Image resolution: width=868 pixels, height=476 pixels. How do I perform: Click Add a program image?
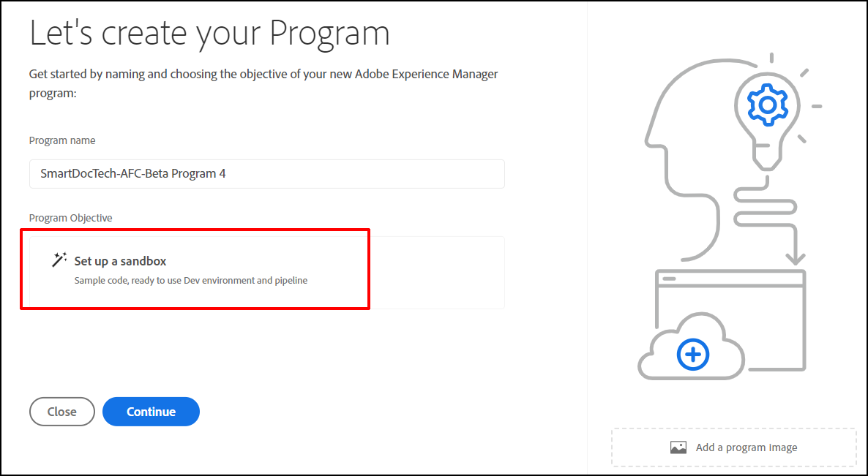pyautogui.click(x=733, y=447)
